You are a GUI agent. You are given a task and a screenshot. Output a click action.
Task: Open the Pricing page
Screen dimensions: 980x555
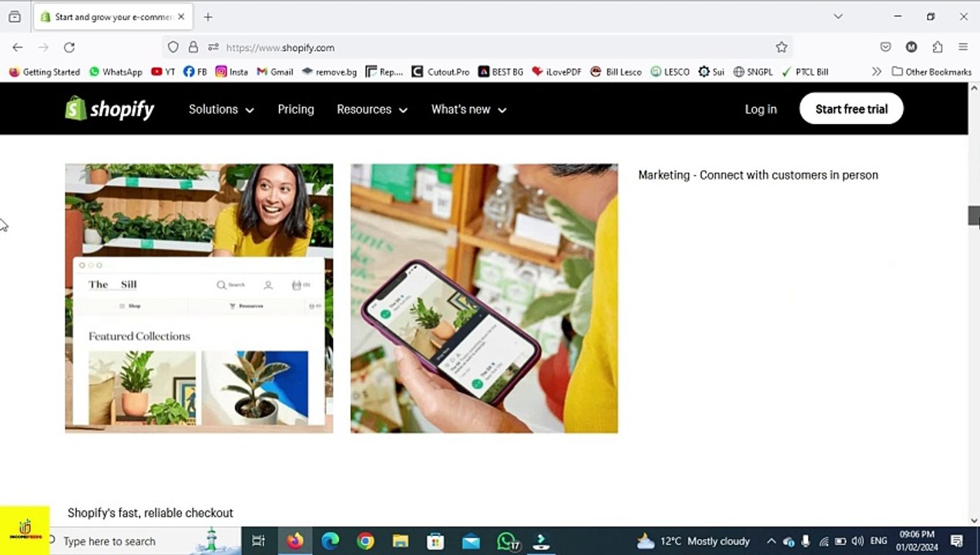point(296,109)
